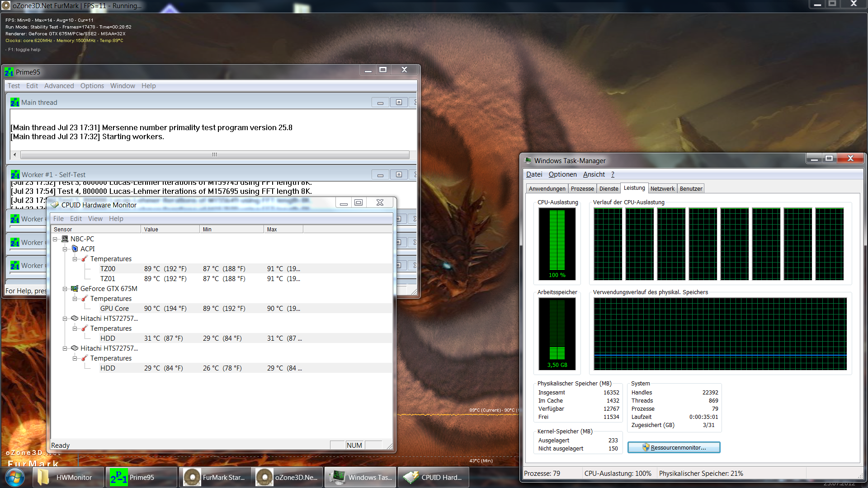Click Sensor column header

point(96,230)
